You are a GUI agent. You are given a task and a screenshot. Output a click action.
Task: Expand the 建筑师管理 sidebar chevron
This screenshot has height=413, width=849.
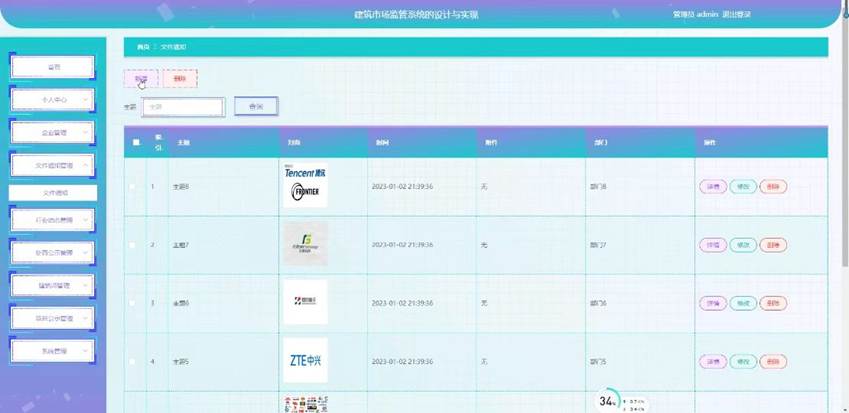[85, 285]
